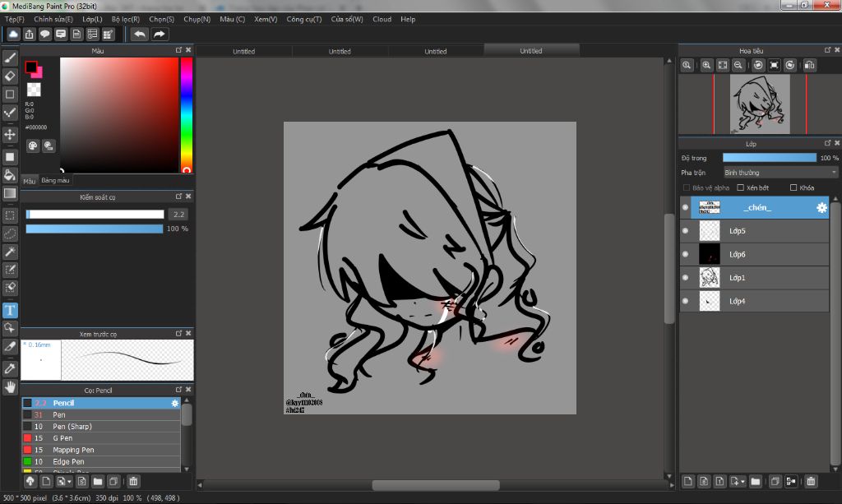Toggle the Bảo vệ alpha checkbox
Screen dimensions: 842x504
tap(687, 187)
